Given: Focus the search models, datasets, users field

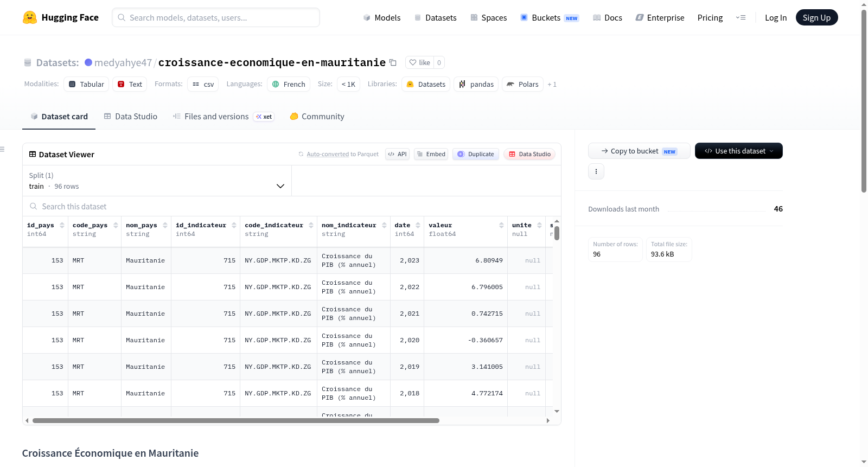Looking at the screenshot, I should click(x=216, y=17).
